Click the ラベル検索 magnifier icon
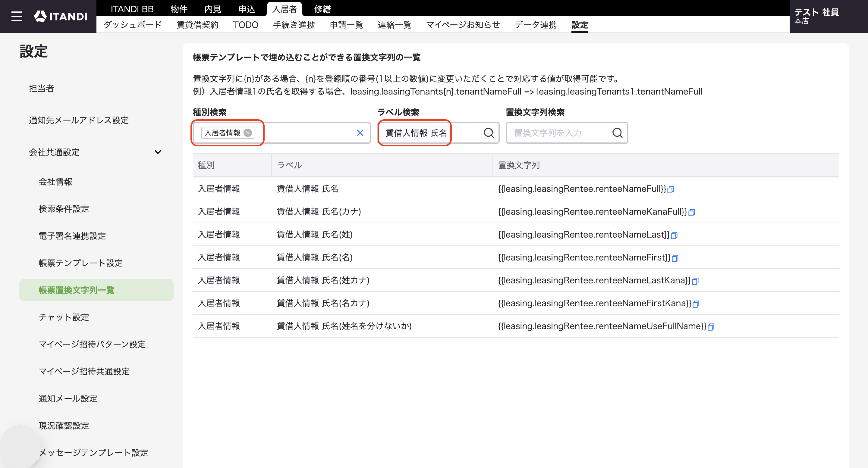The image size is (868, 468). [x=489, y=133]
